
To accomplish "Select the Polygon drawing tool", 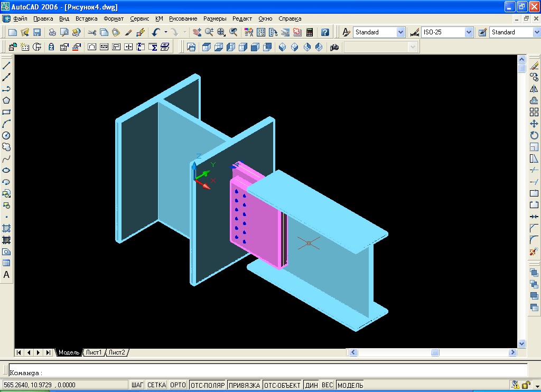I will point(6,100).
